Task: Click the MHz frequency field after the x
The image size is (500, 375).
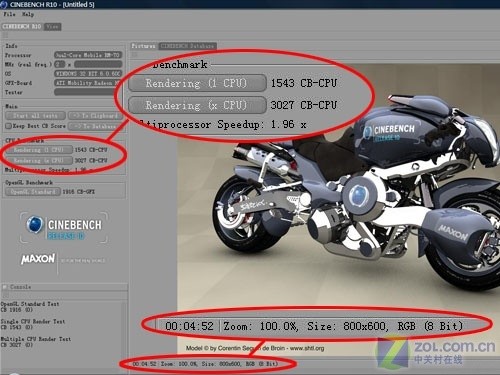Action: [98, 64]
